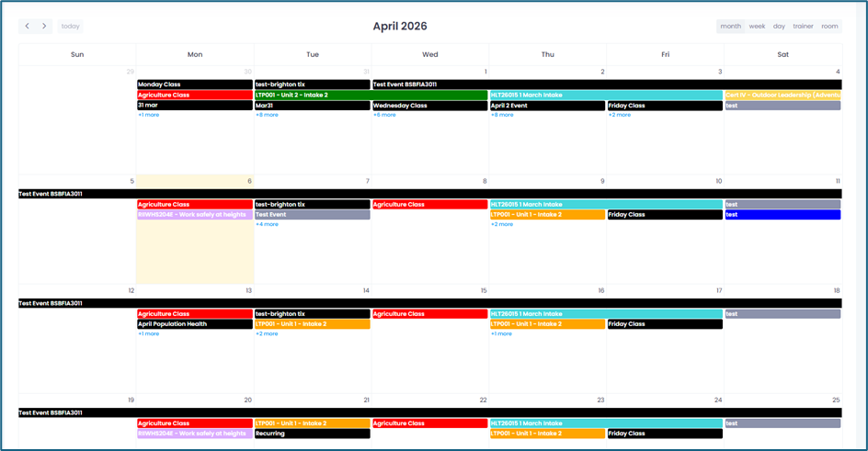The image size is (868, 451).
Task: Expand '+6 more' events under Wednesday Class
Action: (x=384, y=115)
